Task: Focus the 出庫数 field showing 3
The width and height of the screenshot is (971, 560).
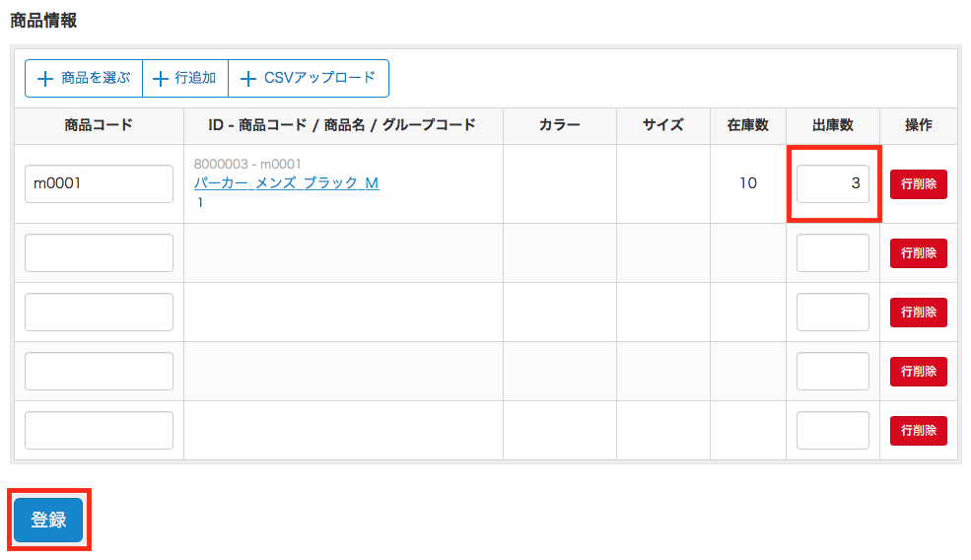Action: [x=832, y=184]
